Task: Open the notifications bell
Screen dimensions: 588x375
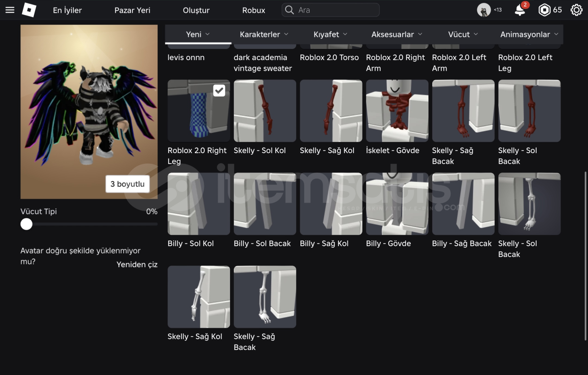Action: point(520,10)
